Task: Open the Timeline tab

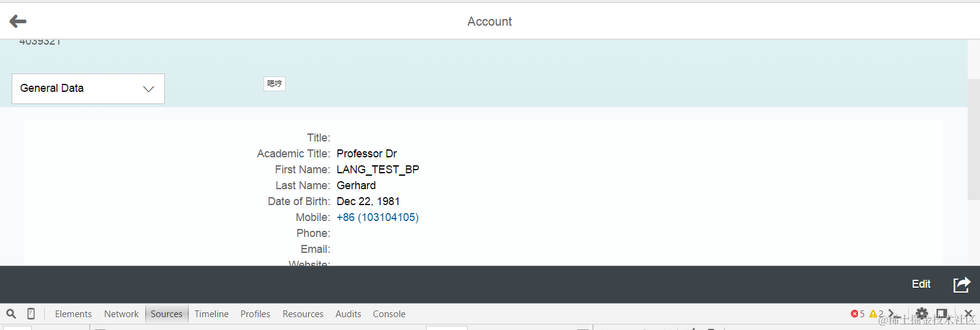Action: click(x=211, y=314)
